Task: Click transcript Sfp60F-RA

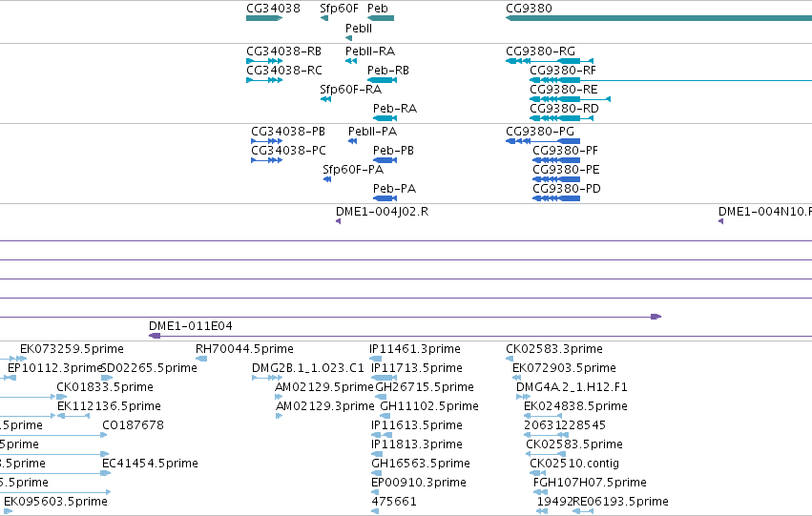Action: pyautogui.click(x=325, y=99)
